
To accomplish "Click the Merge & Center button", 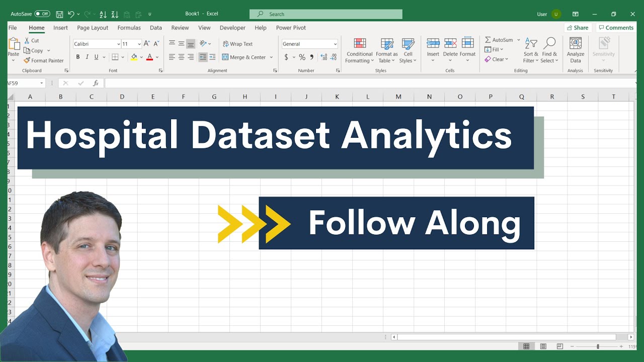I will [244, 57].
